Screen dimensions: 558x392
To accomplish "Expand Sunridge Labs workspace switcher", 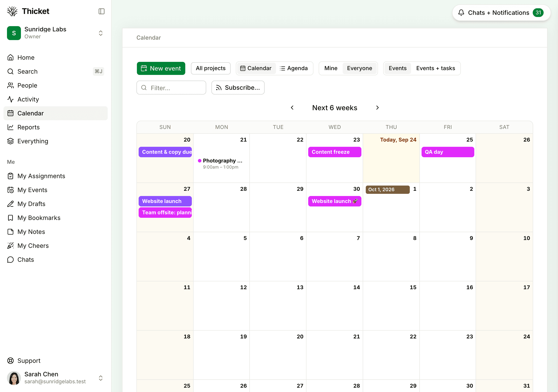I will pos(101,33).
